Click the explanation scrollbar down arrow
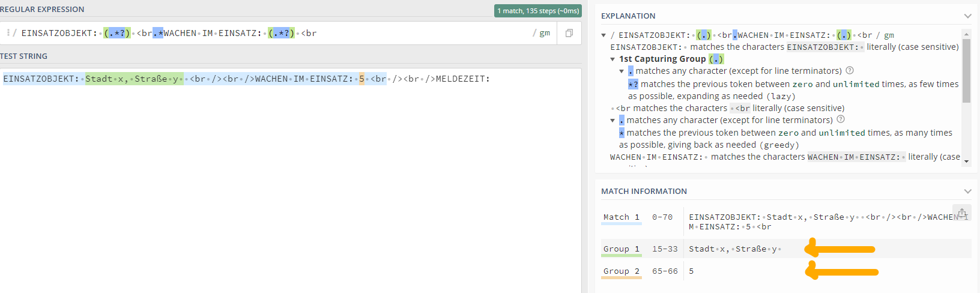980x293 pixels. (x=966, y=161)
